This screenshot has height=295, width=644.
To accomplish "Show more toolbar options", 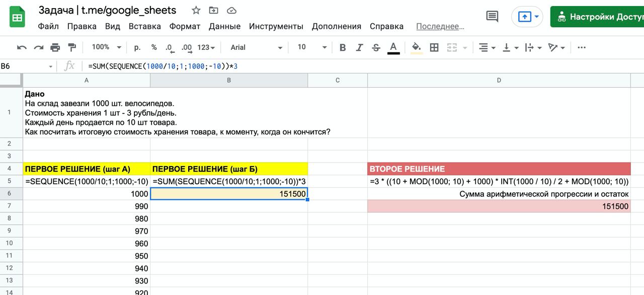I will click(582, 47).
